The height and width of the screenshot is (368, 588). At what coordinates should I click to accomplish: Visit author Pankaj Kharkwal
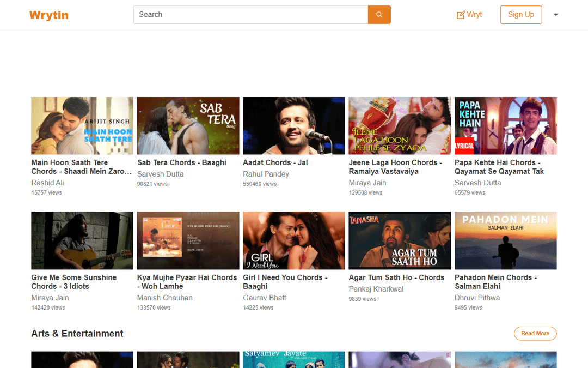click(x=376, y=289)
